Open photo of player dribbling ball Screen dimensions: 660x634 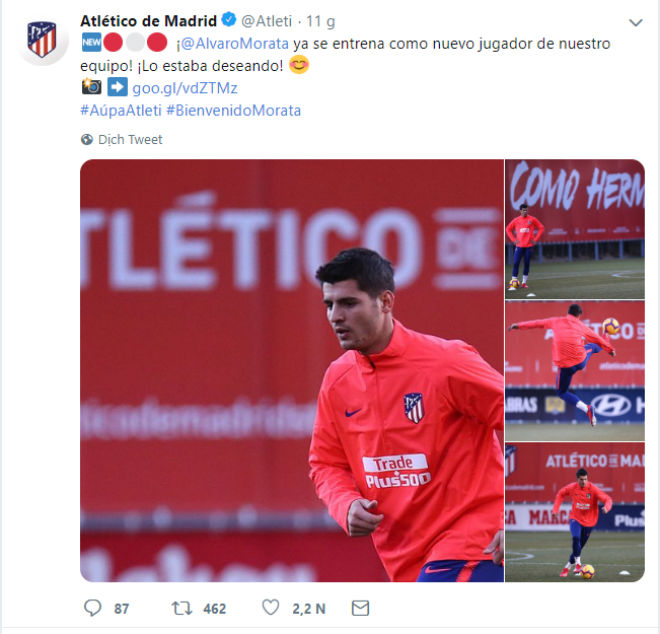point(575,512)
